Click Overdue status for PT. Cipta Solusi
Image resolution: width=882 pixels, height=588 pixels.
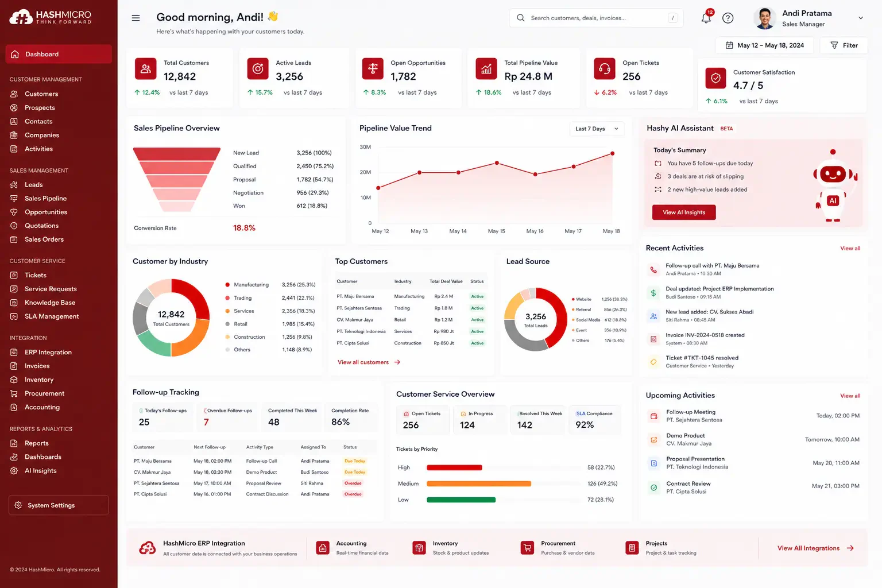point(353,494)
